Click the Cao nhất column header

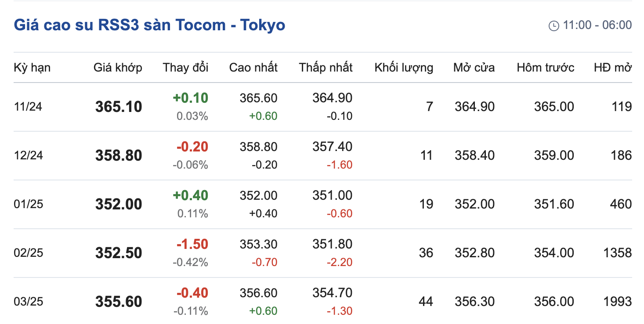click(x=253, y=68)
